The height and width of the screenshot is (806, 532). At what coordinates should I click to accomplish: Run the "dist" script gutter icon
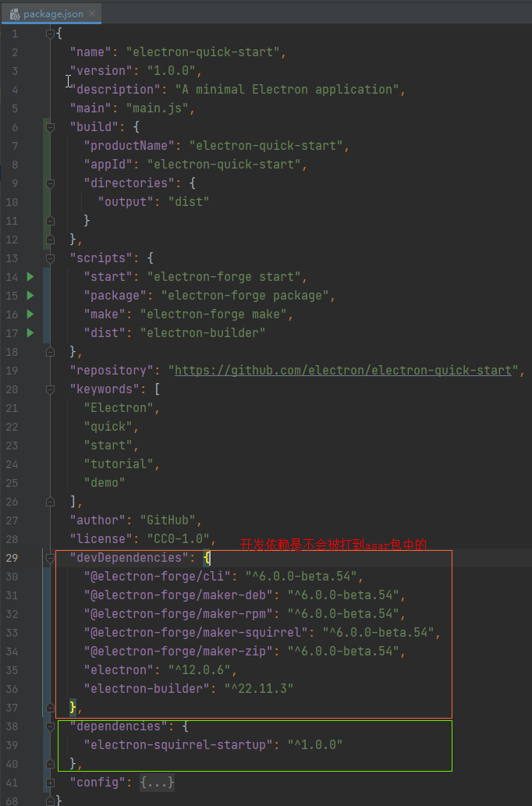30,333
